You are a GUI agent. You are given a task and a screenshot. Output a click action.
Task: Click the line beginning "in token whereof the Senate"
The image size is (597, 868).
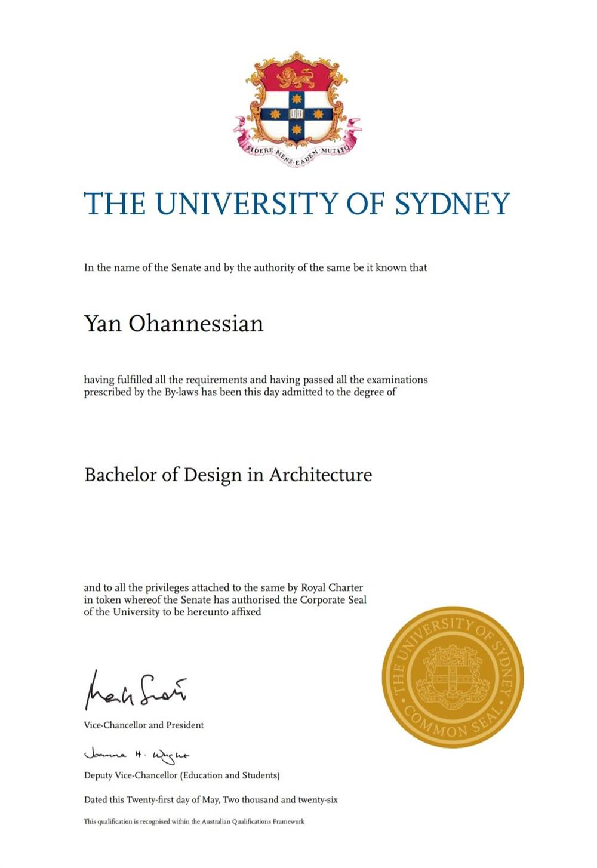pyautogui.click(x=225, y=599)
